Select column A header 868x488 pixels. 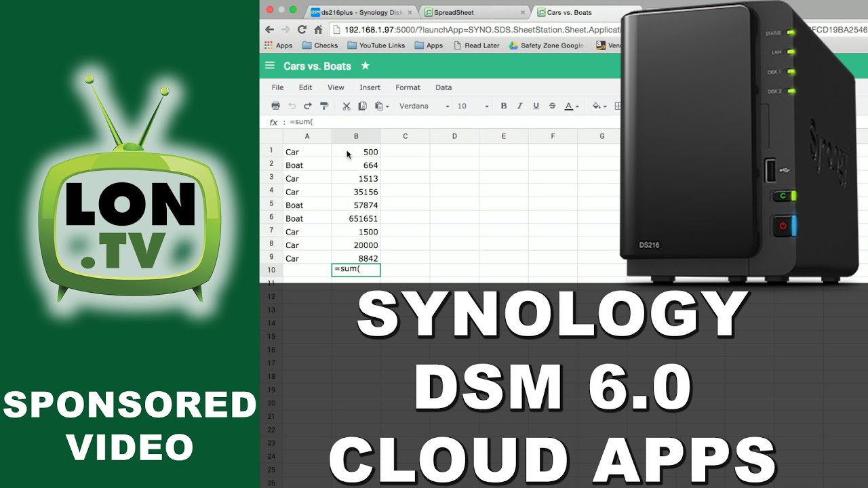307,136
